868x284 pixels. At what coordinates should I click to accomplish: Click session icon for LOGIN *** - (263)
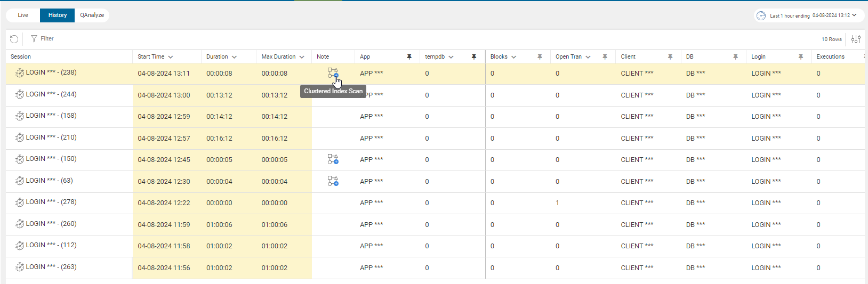pyautogui.click(x=19, y=267)
